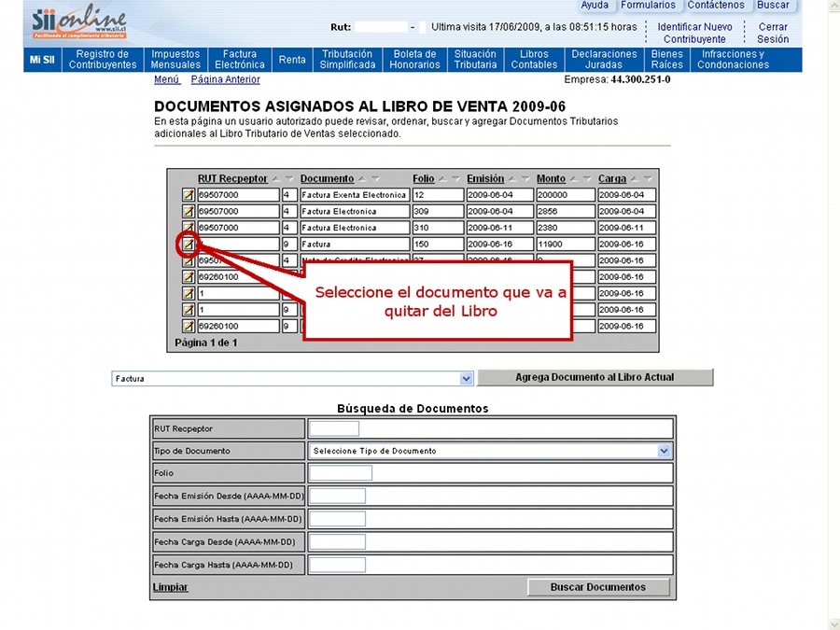This screenshot has height=630, width=840.
Task: Click edit icon for folio 12 row
Action: point(188,195)
